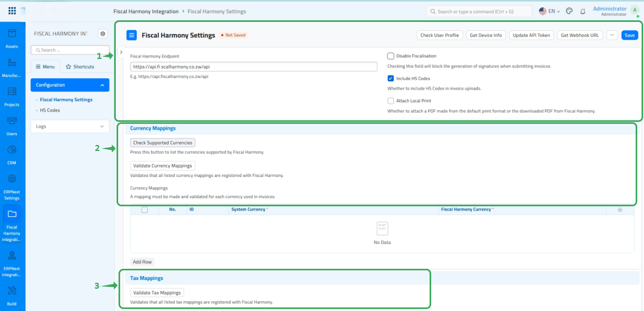Click the Not Saved status indicator

tap(233, 35)
